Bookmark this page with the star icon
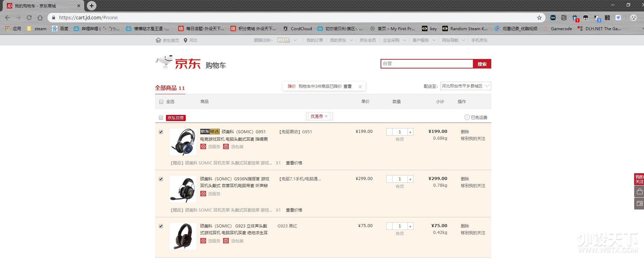This screenshot has width=644, height=259. click(x=539, y=18)
